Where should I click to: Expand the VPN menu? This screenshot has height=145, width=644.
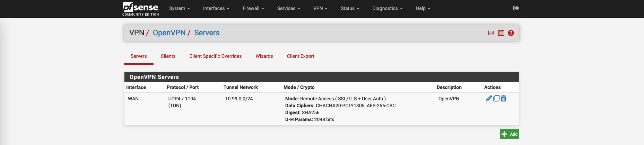320,8
